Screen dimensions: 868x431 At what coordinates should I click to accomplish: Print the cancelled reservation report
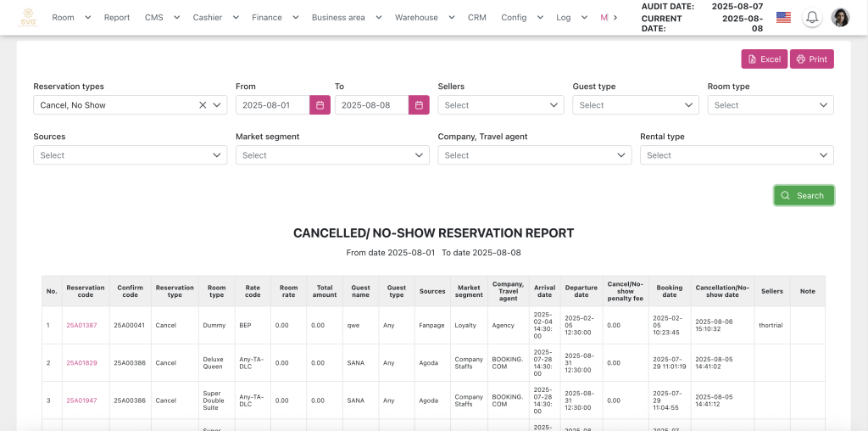811,59
